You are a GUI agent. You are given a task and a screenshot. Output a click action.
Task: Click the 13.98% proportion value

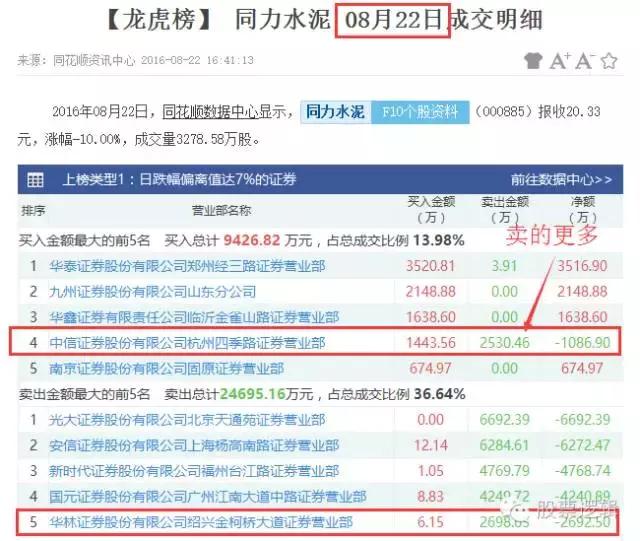[439, 240]
